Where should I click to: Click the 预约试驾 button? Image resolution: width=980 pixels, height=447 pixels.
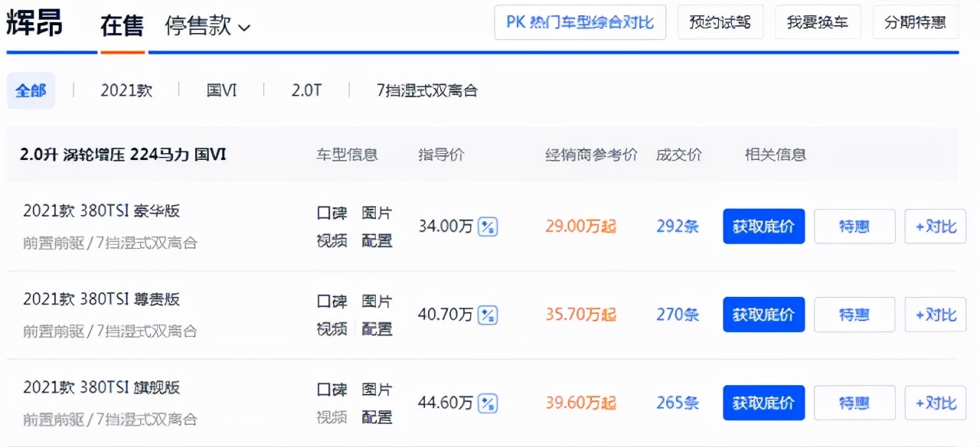coord(720,21)
